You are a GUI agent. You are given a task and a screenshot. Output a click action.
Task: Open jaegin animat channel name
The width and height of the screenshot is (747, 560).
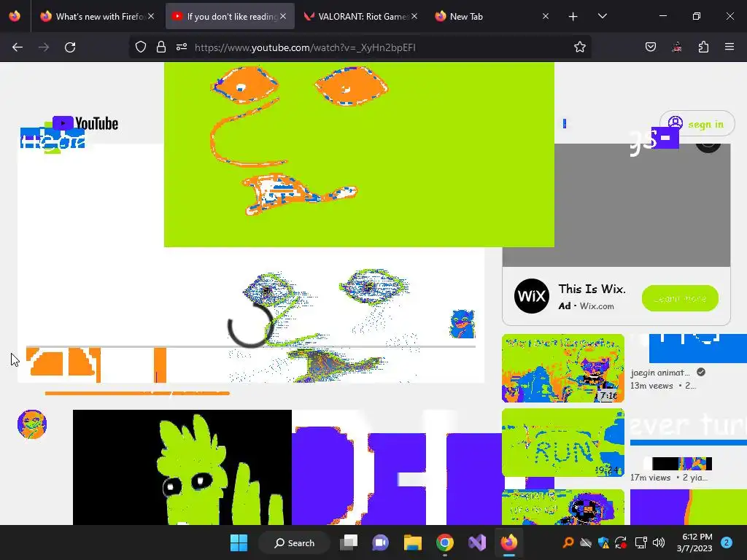coord(659,373)
